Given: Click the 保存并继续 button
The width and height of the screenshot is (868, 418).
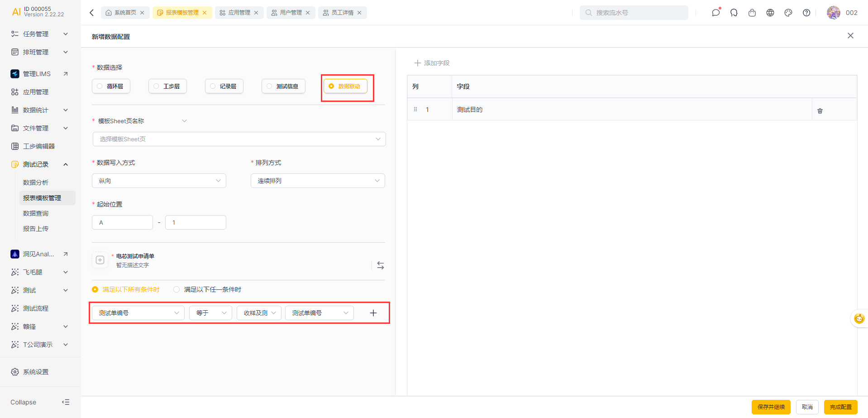Looking at the screenshot, I should click(x=771, y=407).
